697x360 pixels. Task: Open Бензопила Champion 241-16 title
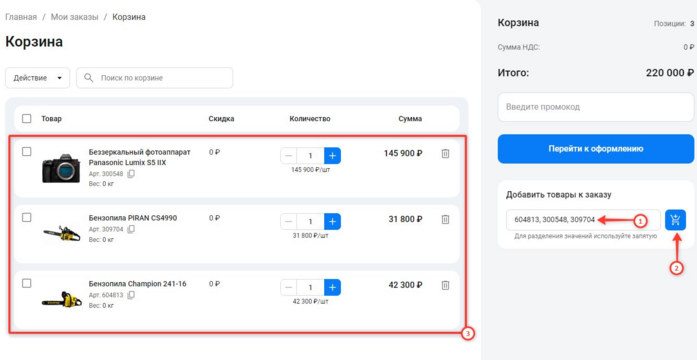(x=137, y=284)
